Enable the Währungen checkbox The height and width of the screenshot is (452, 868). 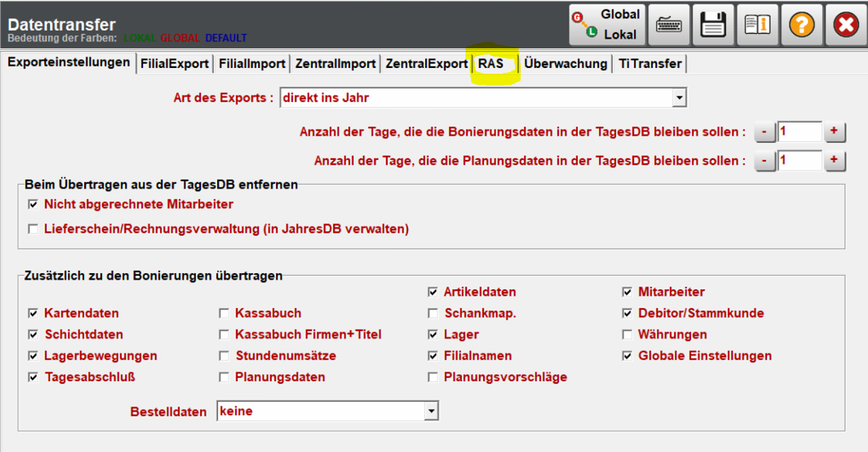[x=627, y=335]
